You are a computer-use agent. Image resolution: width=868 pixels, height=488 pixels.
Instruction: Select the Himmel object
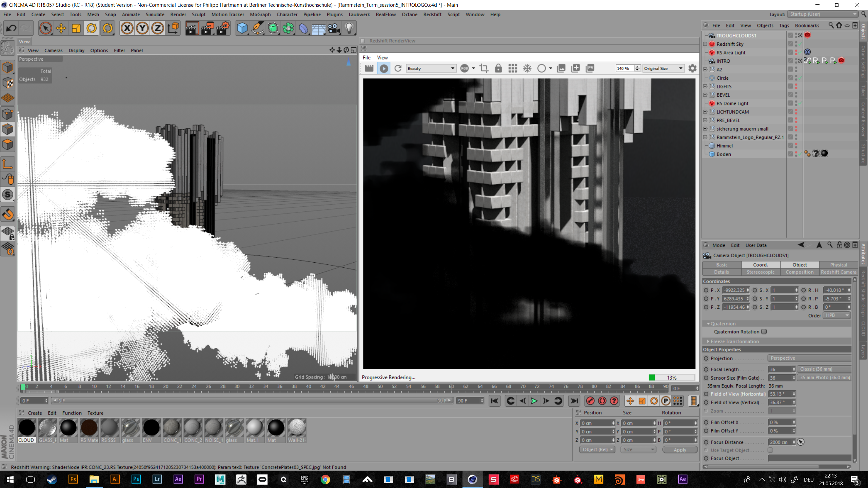(x=725, y=146)
